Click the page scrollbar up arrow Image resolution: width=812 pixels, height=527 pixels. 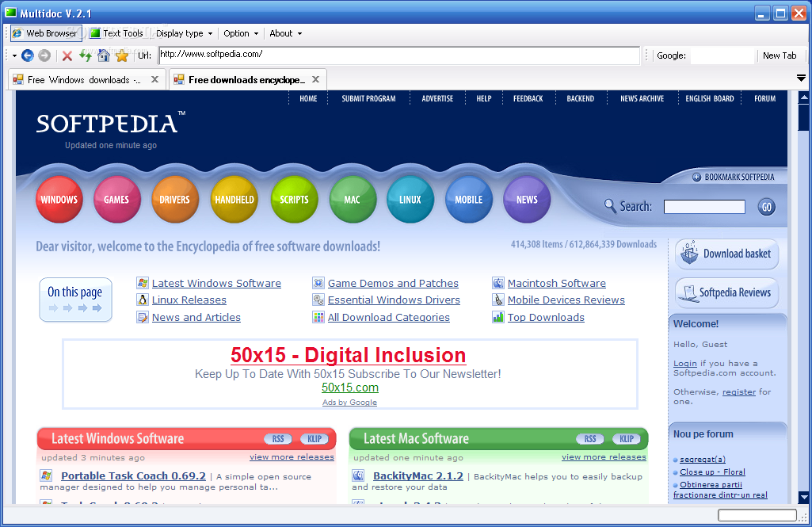pos(804,97)
